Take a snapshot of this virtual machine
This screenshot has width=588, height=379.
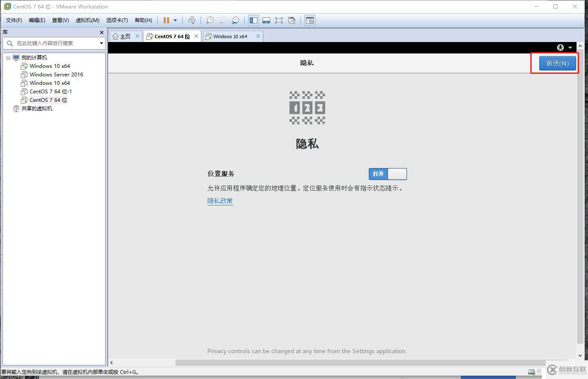pos(209,20)
